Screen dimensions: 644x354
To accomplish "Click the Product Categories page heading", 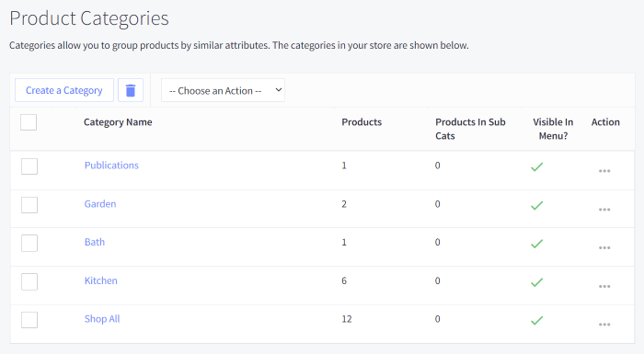I will click(x=89, y=18).
